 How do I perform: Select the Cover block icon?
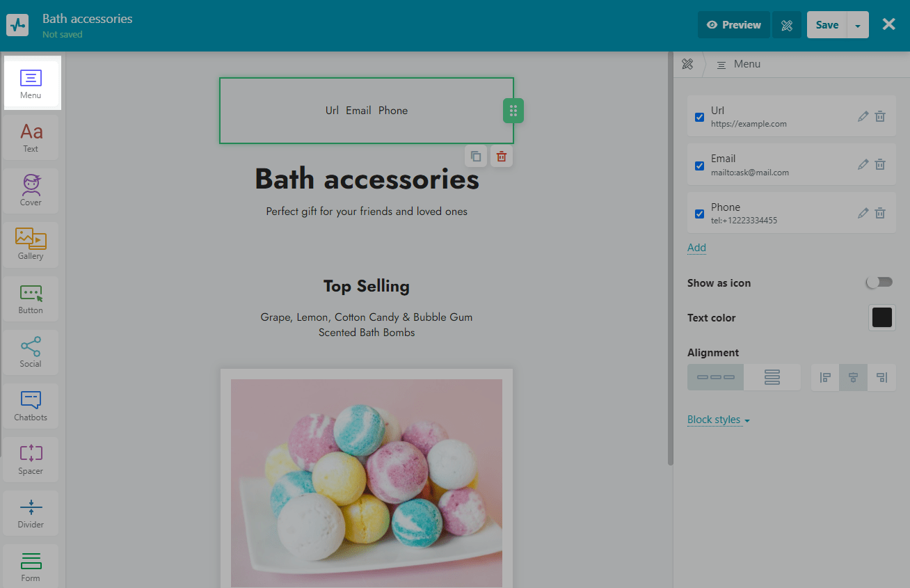[31, 191]
